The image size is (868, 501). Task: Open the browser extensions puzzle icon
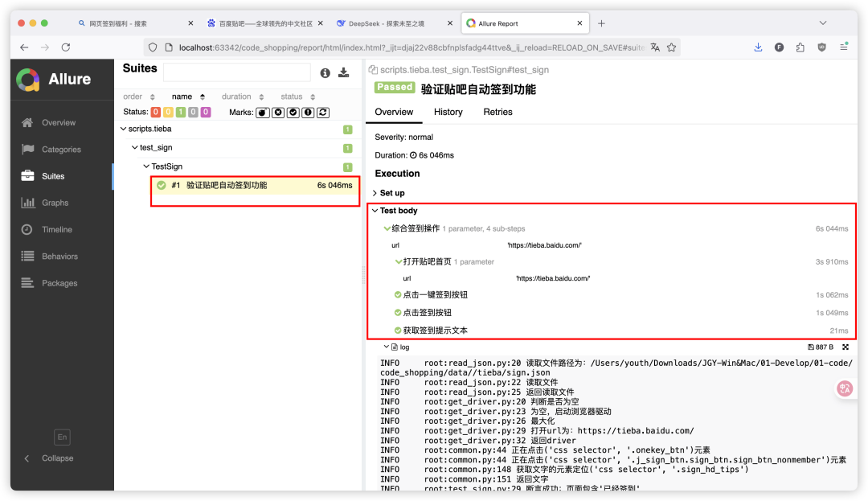click(x=800, y=47)
